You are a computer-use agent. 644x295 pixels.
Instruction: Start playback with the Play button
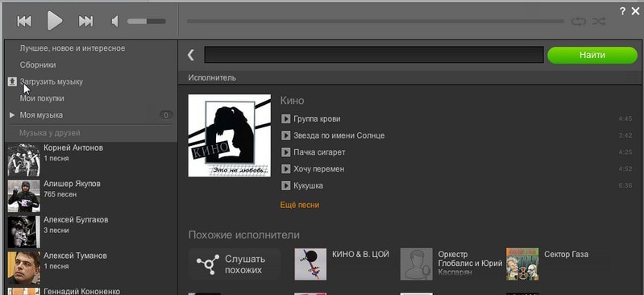[55, 20]
